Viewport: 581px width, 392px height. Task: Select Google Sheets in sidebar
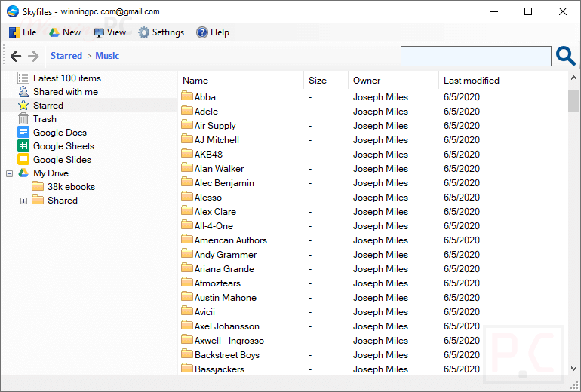pos(63,145)
